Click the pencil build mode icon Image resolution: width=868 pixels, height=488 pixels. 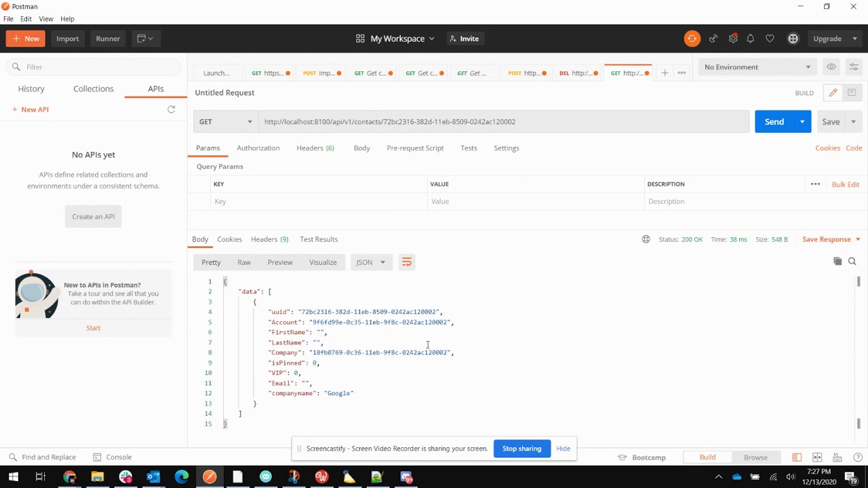[x=833, y=93]
